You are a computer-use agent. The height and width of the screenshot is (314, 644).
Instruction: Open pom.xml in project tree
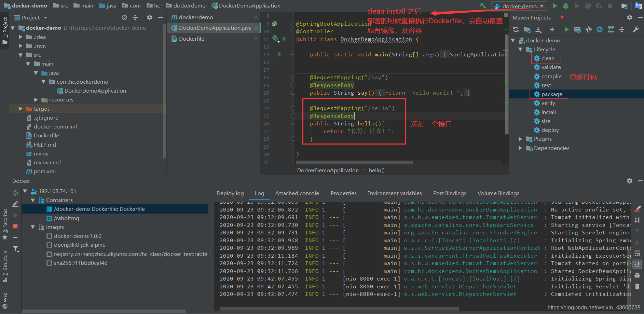[44, 172]
